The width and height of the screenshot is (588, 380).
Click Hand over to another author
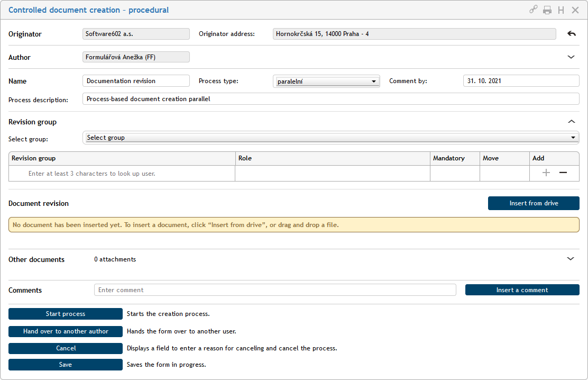point(66,331)
